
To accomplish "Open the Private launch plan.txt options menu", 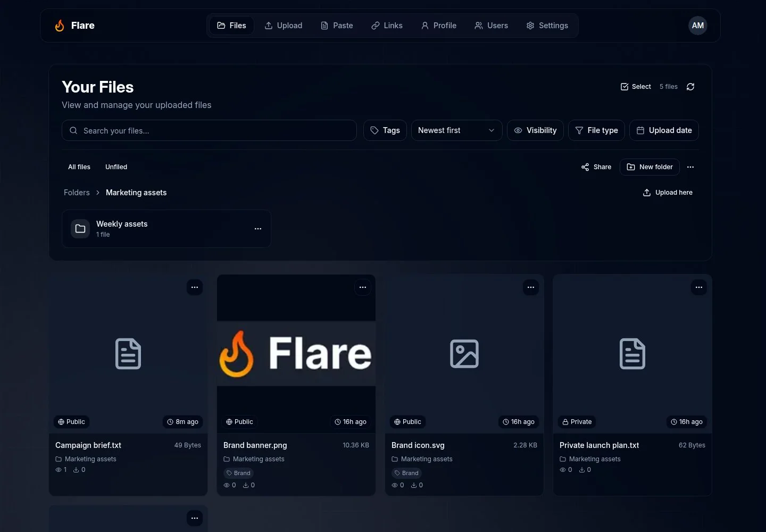I will (x=699, y=287).
